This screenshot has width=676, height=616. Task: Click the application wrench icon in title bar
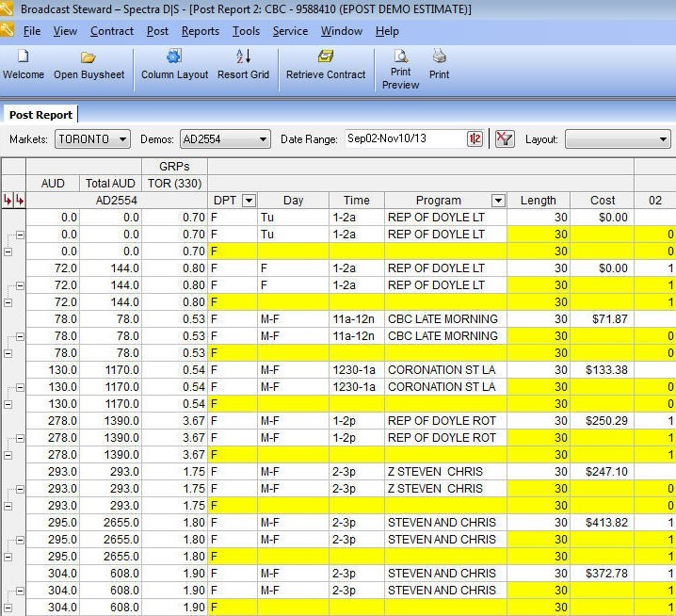click(6, 8)
